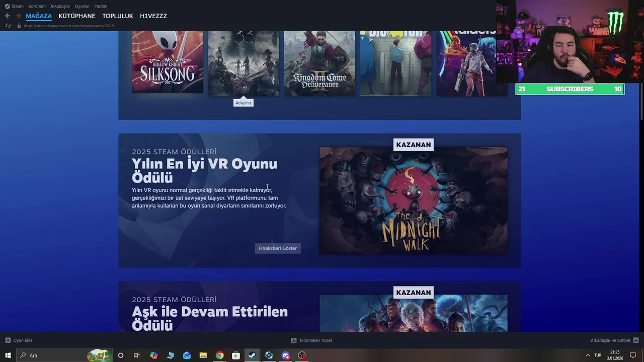644x362 pixels.
Task: Click the plus icon for Oyun Ekle
Action: coord(8,340)
